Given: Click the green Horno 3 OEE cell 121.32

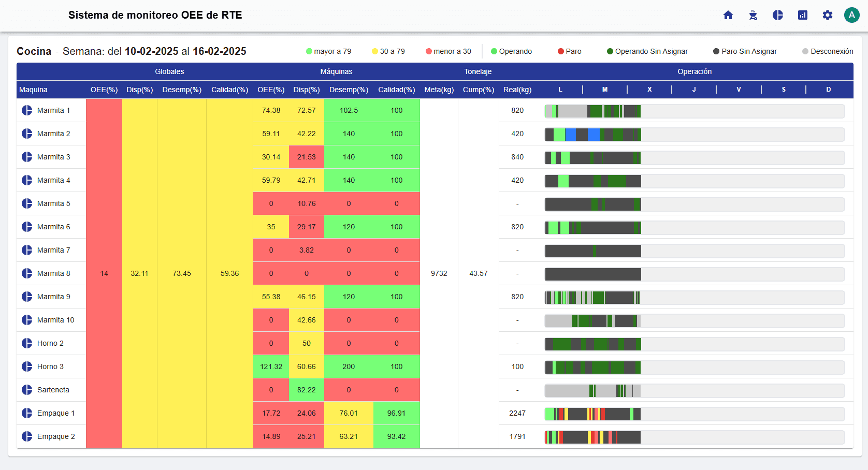Looking at the screenshot, I should 271,366.
